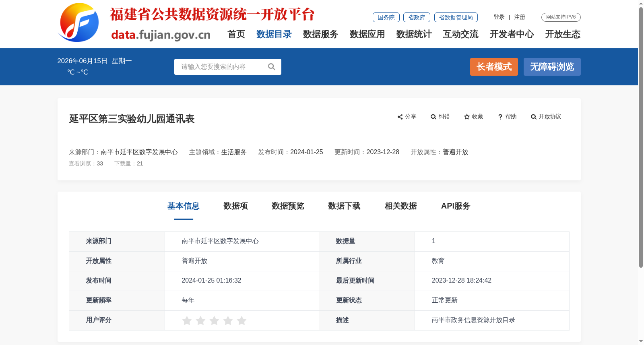Open the 省数据管理局 link
This screenshot has height=345, width=644.
[456, 17]
